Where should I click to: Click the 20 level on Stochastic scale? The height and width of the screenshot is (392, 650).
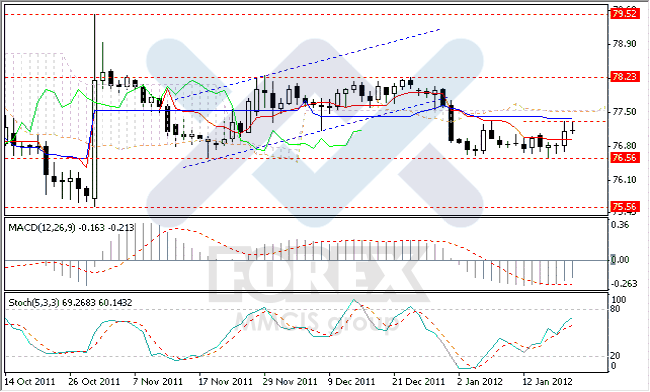click(x=616, y=356)
